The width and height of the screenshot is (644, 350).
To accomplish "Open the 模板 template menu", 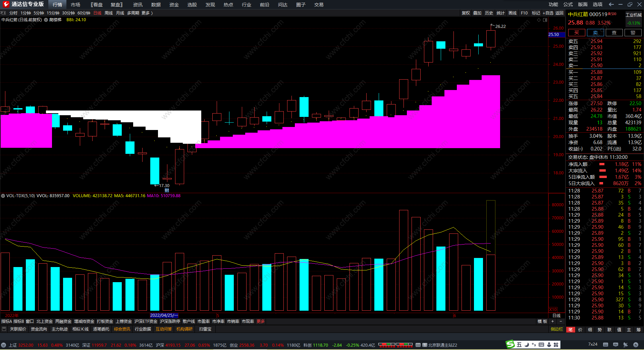I will click(542, 321).
